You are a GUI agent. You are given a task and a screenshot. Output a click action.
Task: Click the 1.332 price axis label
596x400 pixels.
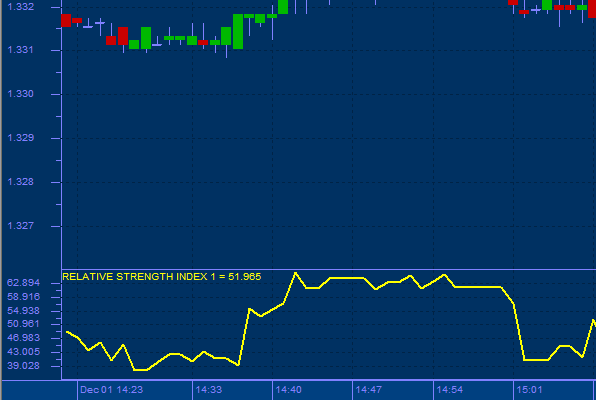click(21, 6)
